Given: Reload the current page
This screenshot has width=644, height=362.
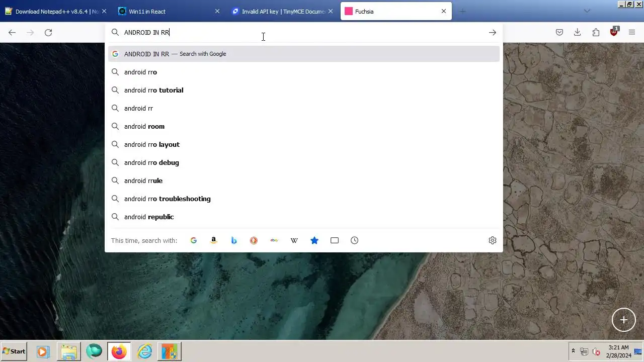Looking at the screenshot, I should point(48,32).
